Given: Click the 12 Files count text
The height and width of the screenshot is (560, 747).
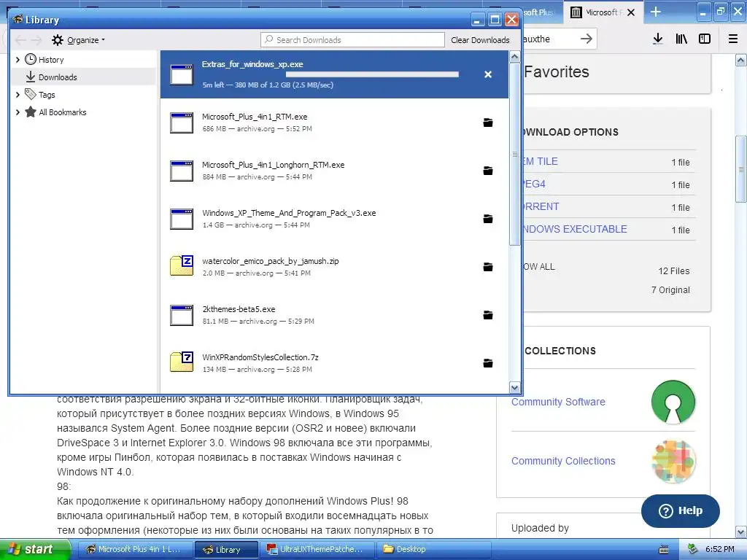Looking at the screenshot, I should point(673,271).
